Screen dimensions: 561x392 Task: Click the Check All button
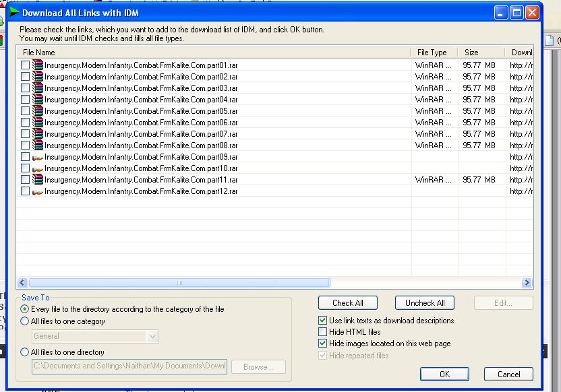348,303
